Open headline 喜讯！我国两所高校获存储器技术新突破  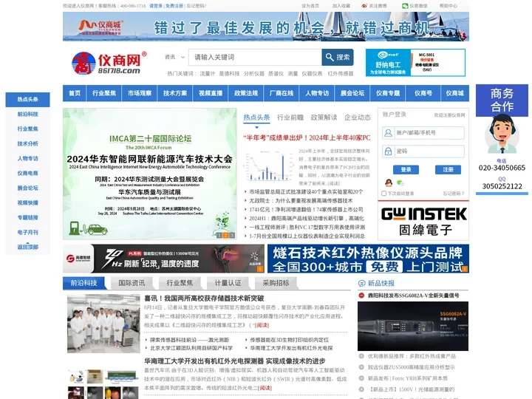(204, 299)
